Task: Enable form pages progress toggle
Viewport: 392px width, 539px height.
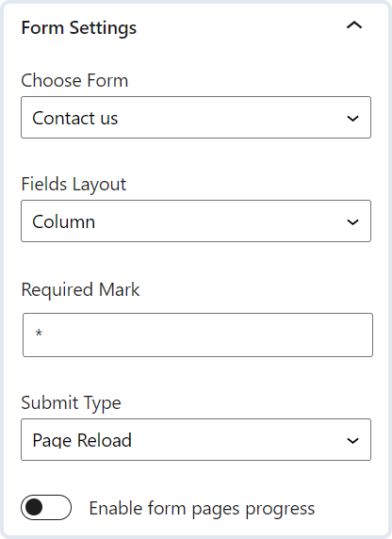Action: click(46, 507)
